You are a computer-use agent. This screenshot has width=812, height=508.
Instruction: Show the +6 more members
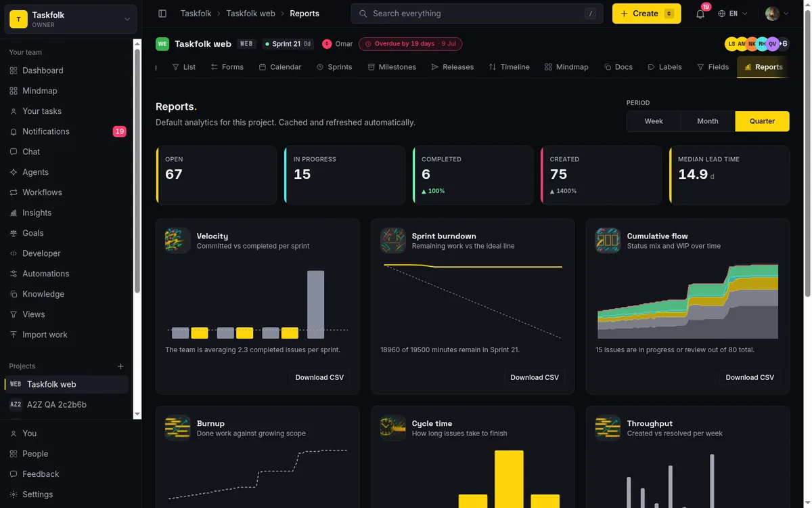tap(783, 44)
